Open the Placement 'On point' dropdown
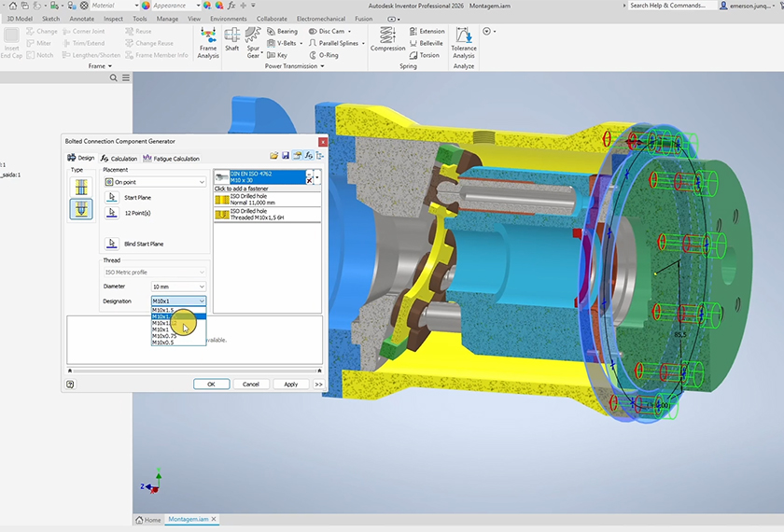This screenshot has height=532, width=784. pos(154,182)
